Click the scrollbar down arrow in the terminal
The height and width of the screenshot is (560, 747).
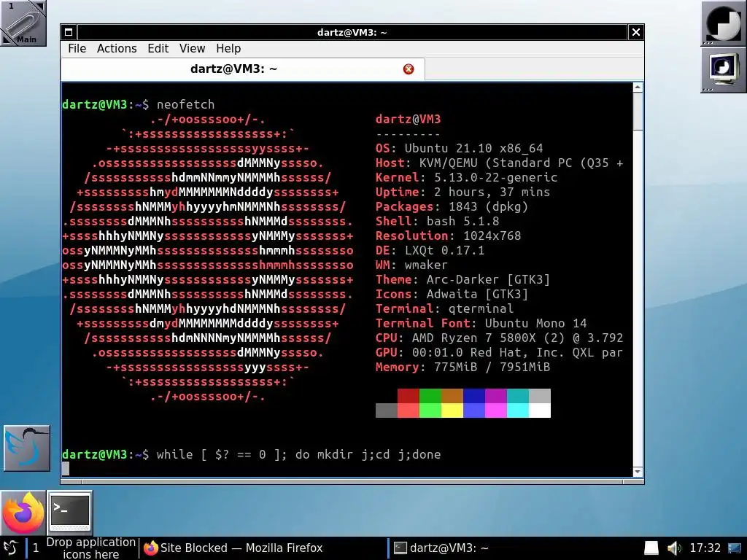coord(638,472)
